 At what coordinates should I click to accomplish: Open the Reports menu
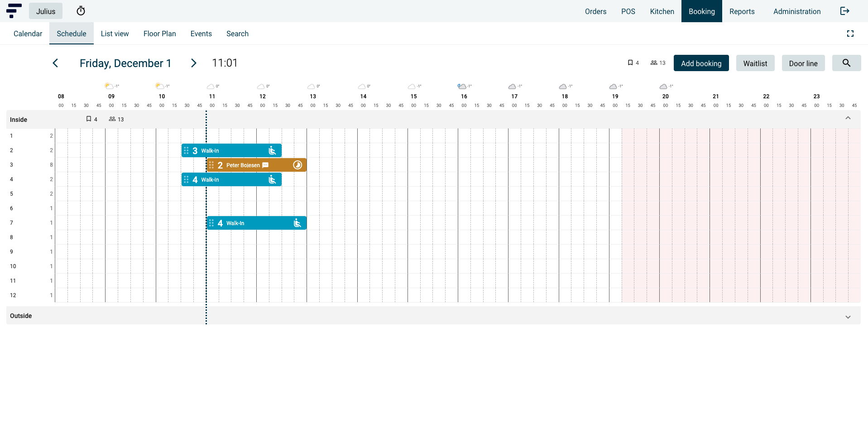pyautogui.click(x=742, y=11)
